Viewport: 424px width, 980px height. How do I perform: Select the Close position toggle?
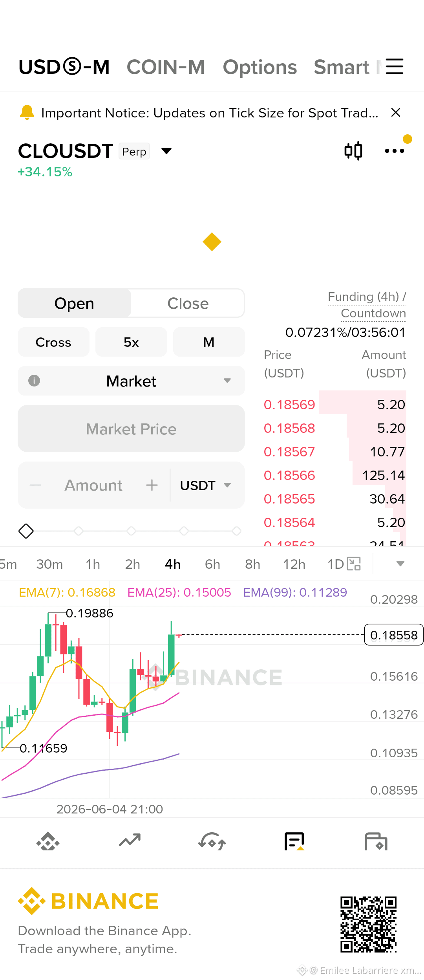tap(188, 303)
